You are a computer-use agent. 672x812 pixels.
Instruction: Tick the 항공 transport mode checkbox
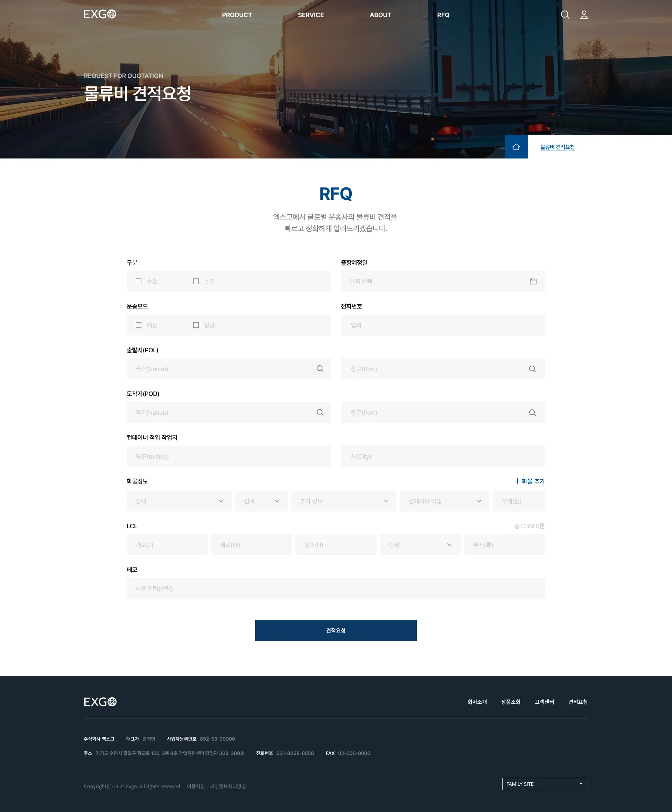coord(196,325)
